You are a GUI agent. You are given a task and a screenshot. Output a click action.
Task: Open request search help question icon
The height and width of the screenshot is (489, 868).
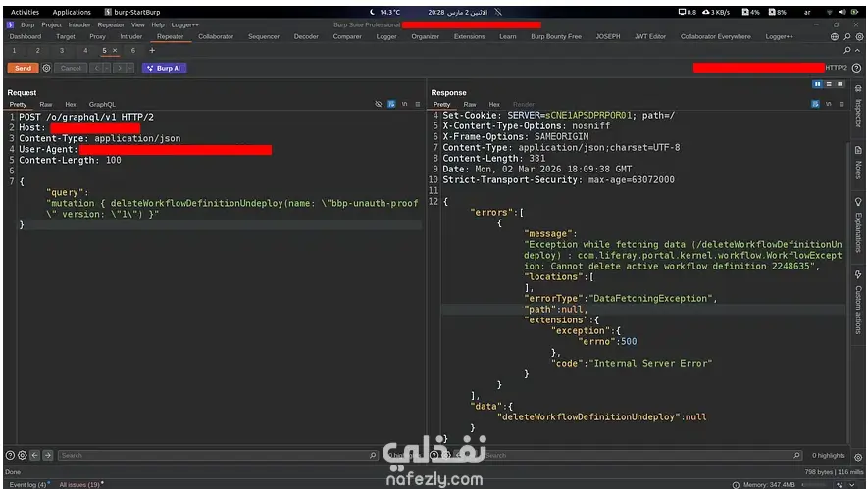10,455
